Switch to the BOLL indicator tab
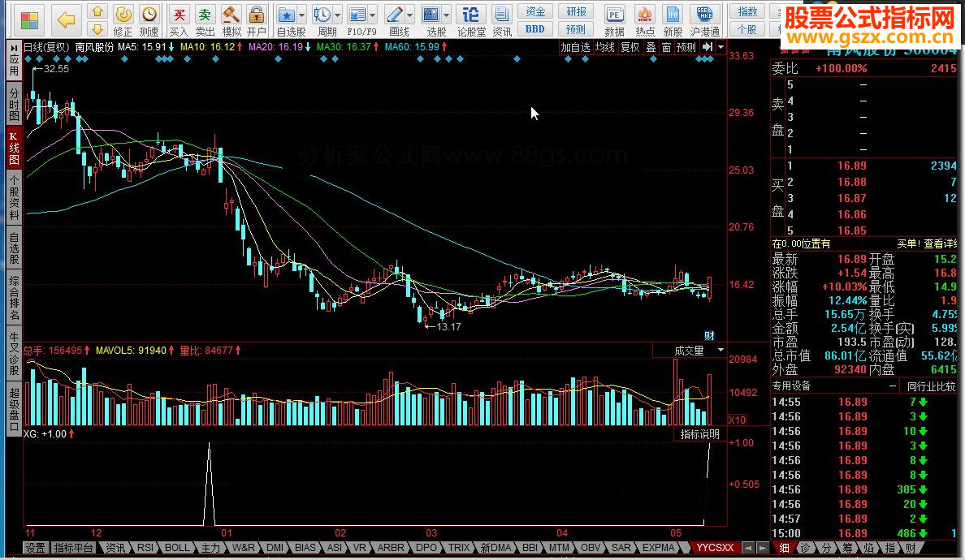The image size is (965, 560). pos(176,548)
